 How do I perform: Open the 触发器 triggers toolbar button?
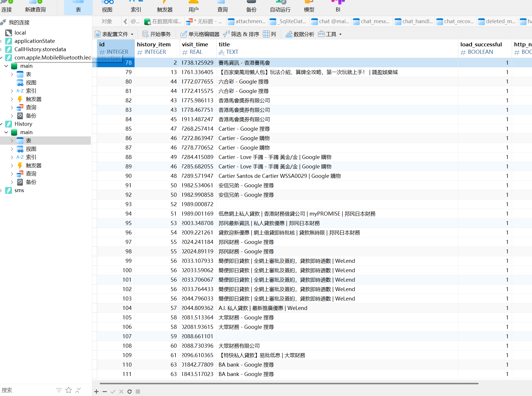point(165,7)
